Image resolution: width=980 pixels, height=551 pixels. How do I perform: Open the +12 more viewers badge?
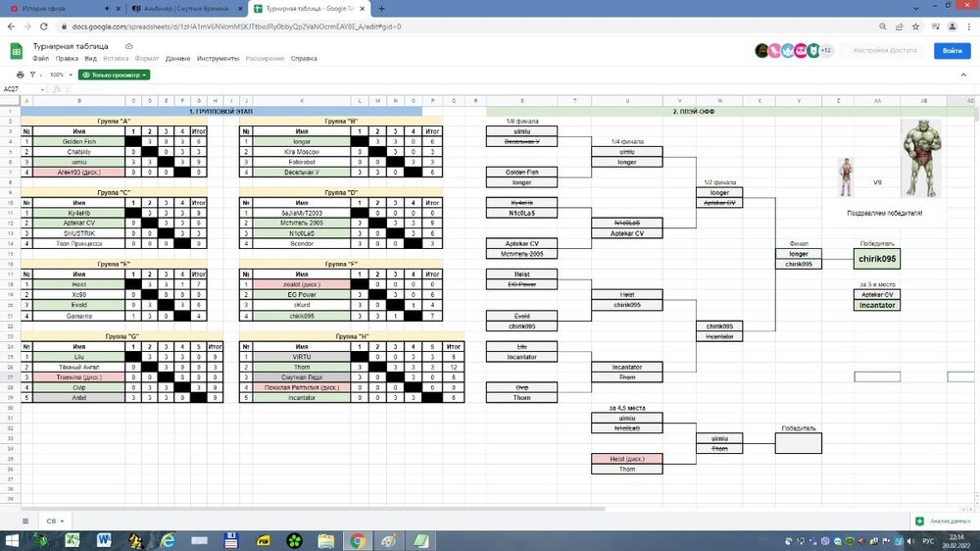coord(826,51)
